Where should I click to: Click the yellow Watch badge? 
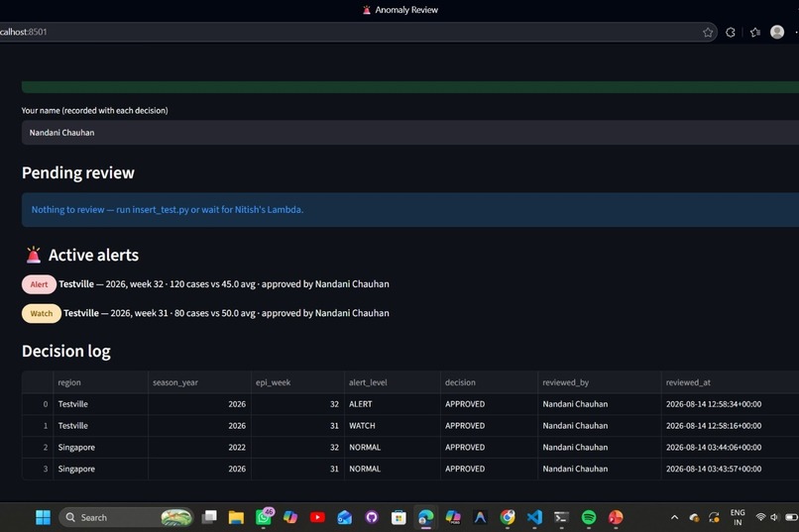click(42, 314)
